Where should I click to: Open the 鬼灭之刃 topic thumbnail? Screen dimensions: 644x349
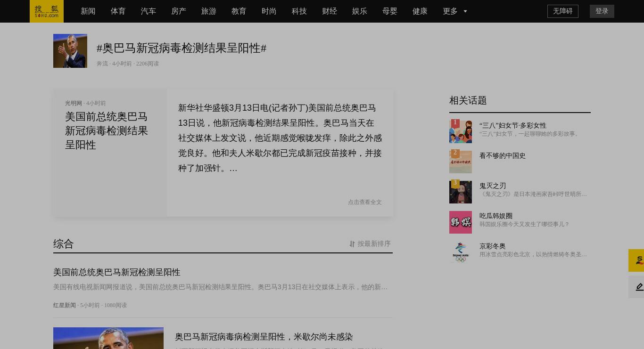[x=461, y=191]
